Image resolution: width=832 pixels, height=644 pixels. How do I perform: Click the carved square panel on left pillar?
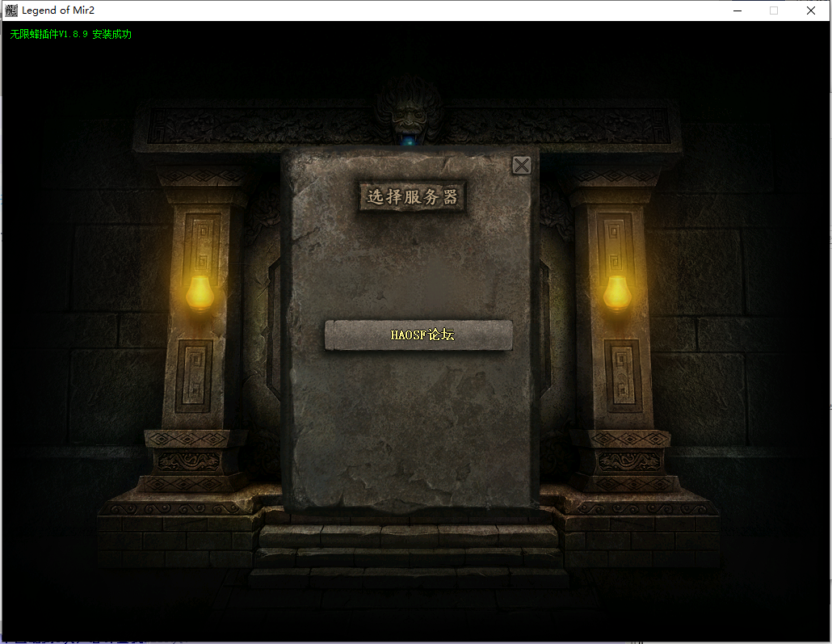(194, 376)
